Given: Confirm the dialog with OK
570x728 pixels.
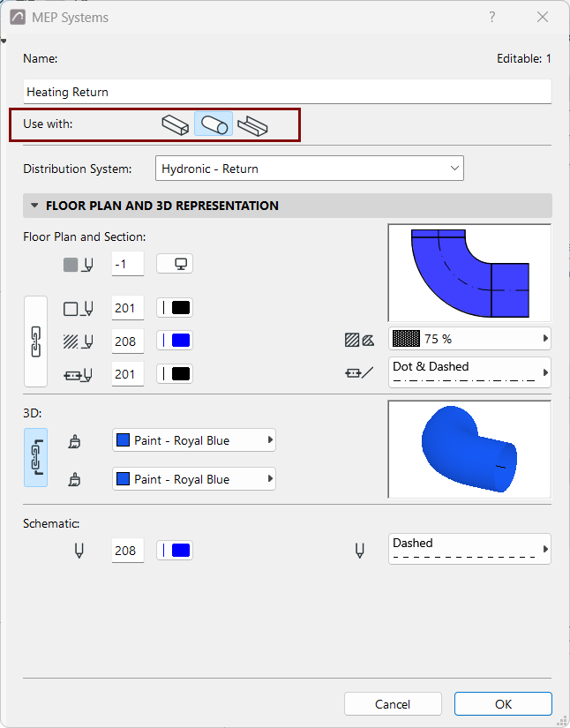Looking at the screenshot, I should click(503, 704).
